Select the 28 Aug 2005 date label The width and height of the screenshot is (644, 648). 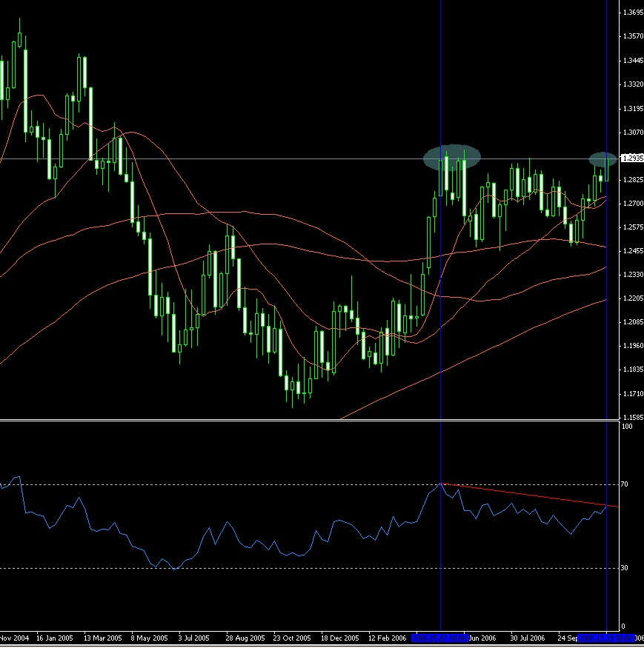pyautogui.click(x=245, y=638)
